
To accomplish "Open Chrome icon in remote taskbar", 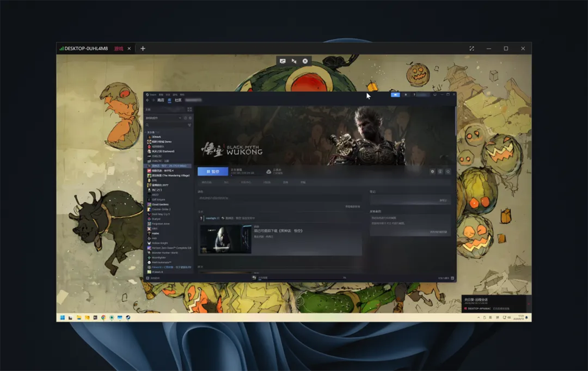I will (103, 318).
